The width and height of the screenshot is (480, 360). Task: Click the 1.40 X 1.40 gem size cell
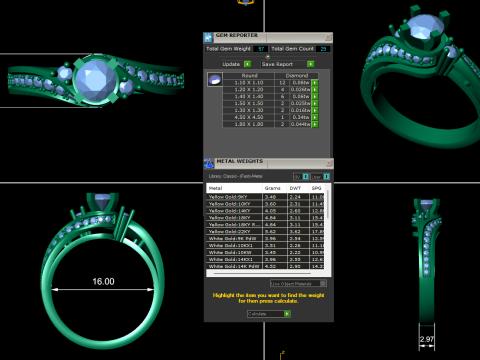(249, 97)
